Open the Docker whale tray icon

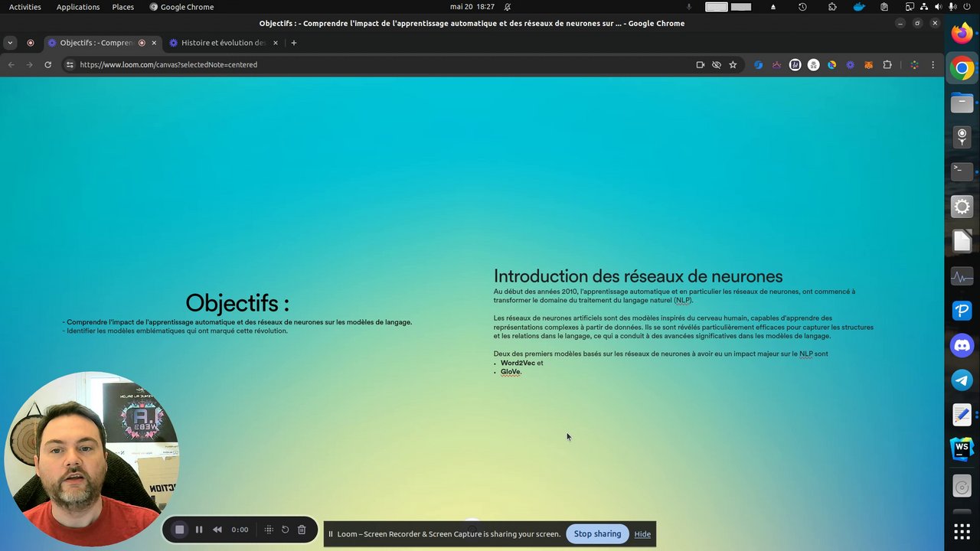(x=859, y=7)
